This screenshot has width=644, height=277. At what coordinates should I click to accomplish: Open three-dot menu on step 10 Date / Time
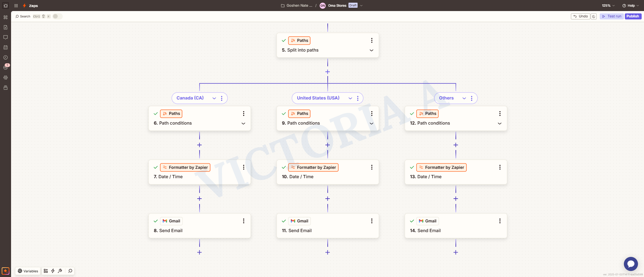pyautogui.click(x=372, y=167)
